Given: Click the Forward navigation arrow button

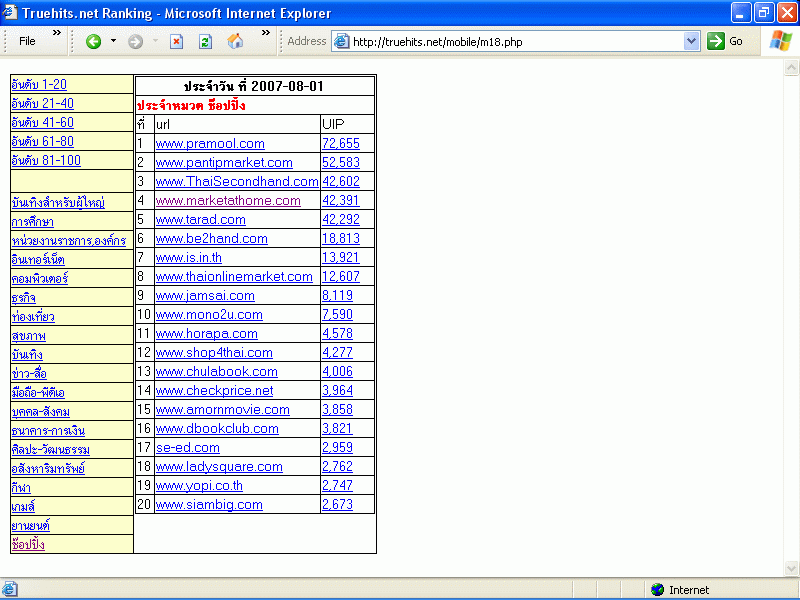Looking at the screenshot, I should [135, 41].
